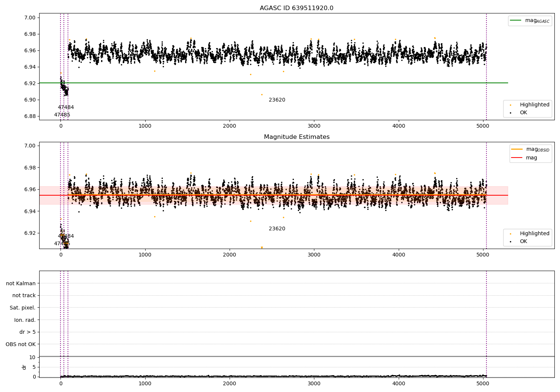Click the 'dr > 5' y-axis label
The image size is (560, 392).
[28, 332]
